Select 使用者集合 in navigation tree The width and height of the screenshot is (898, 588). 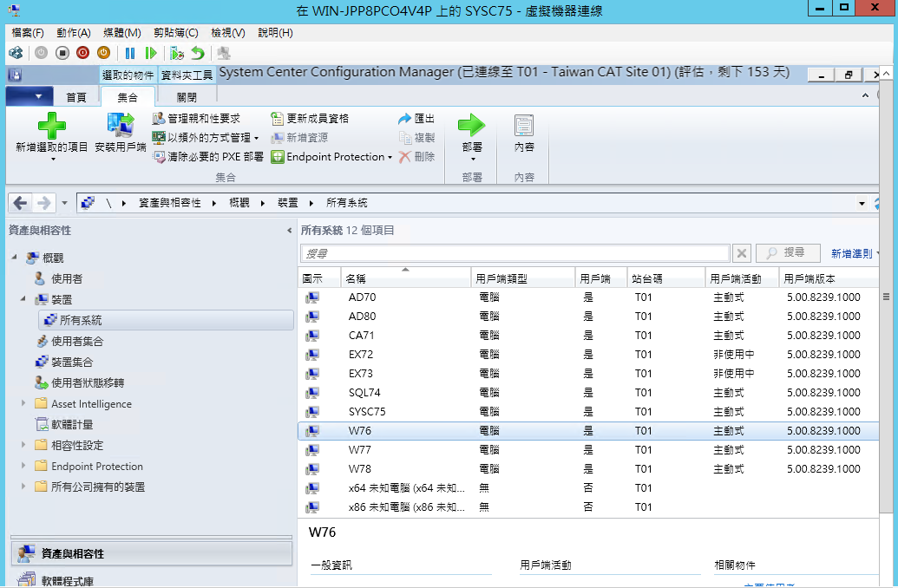pyautogui.click(x=77, y=342)
